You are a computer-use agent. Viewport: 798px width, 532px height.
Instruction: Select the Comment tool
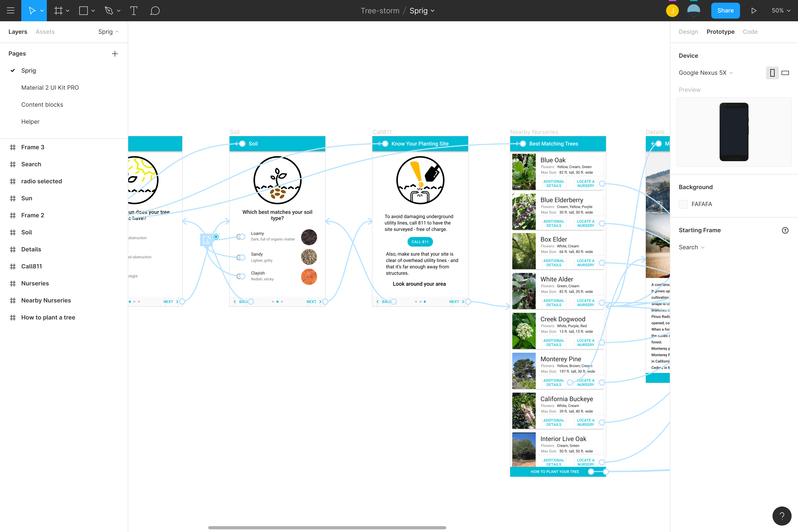[x=155, y=11]
